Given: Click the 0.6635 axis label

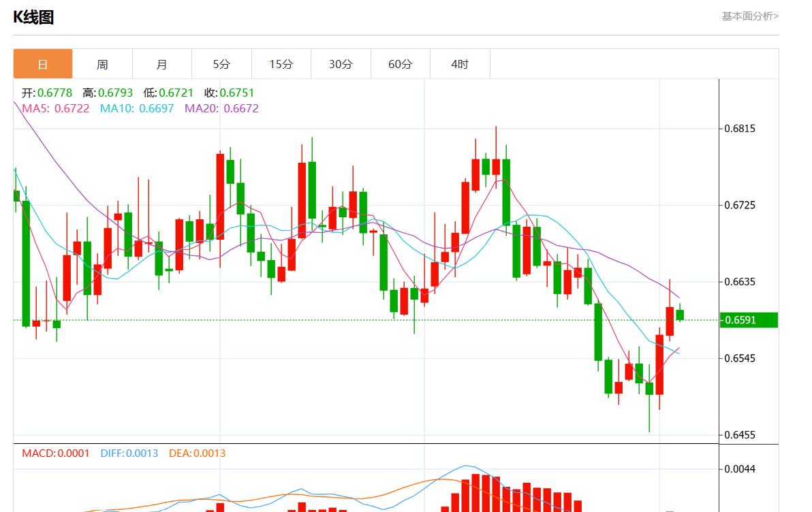Looking at the screenshot, I should pos(740,282).
